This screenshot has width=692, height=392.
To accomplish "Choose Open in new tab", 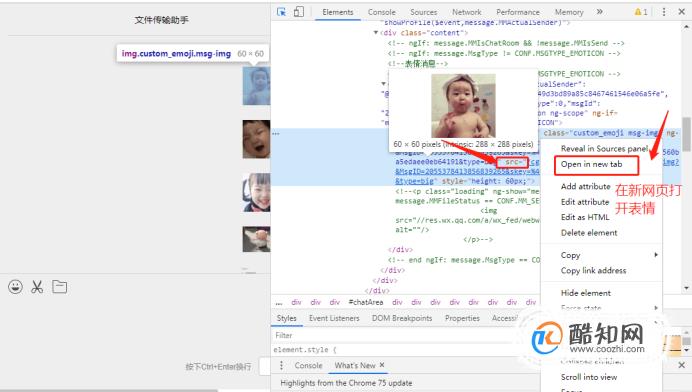I will (x=591, y=164).
